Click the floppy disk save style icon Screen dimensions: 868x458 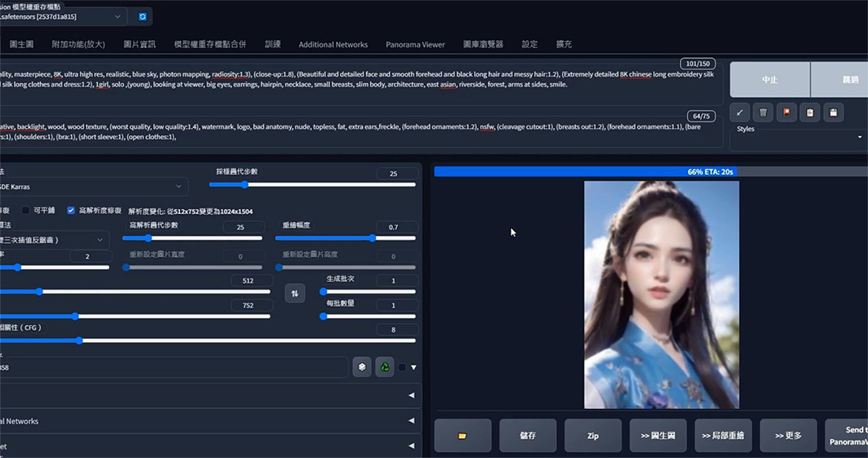[x=834, y=113]
